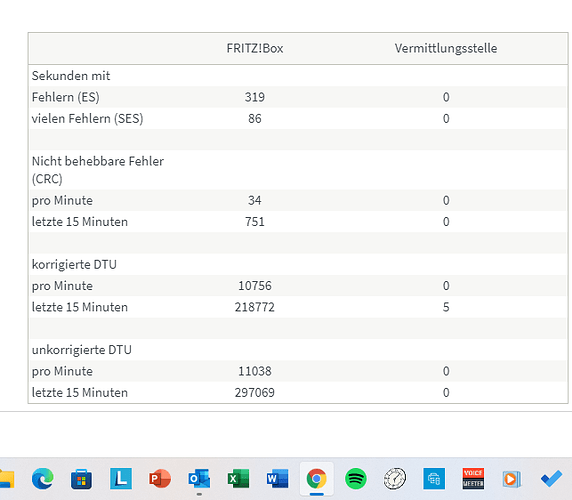Screen dimensions: 572x500
Task: Open the blue L application icon
Action: pos(121,478)
